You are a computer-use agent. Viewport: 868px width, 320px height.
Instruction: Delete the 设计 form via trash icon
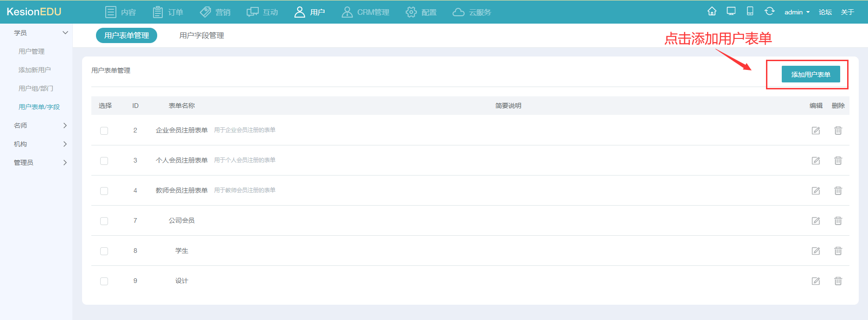click(x=838, y=281)
